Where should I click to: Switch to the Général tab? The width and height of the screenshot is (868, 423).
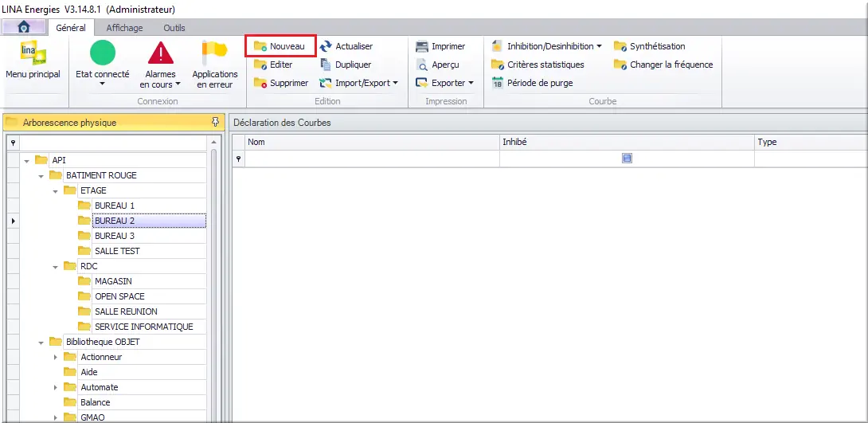click(71, 27)
